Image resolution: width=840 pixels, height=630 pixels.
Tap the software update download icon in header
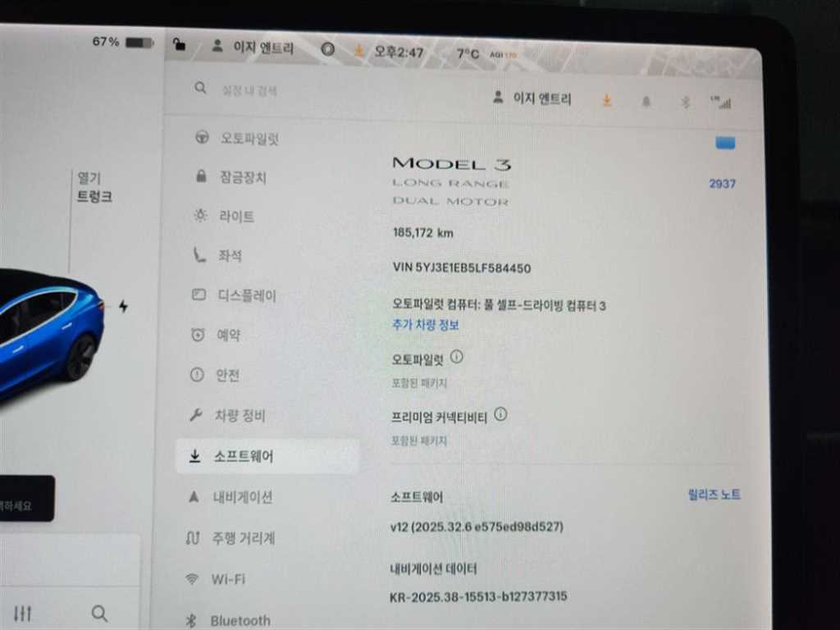(607, 100)
